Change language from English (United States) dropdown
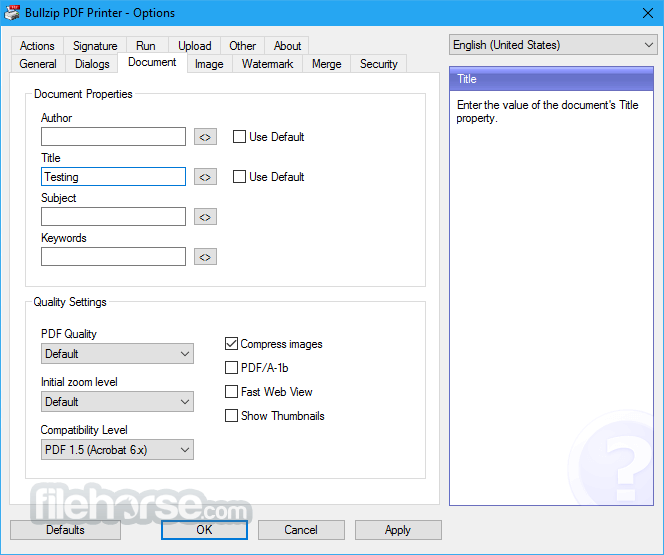 pos(552,45)
